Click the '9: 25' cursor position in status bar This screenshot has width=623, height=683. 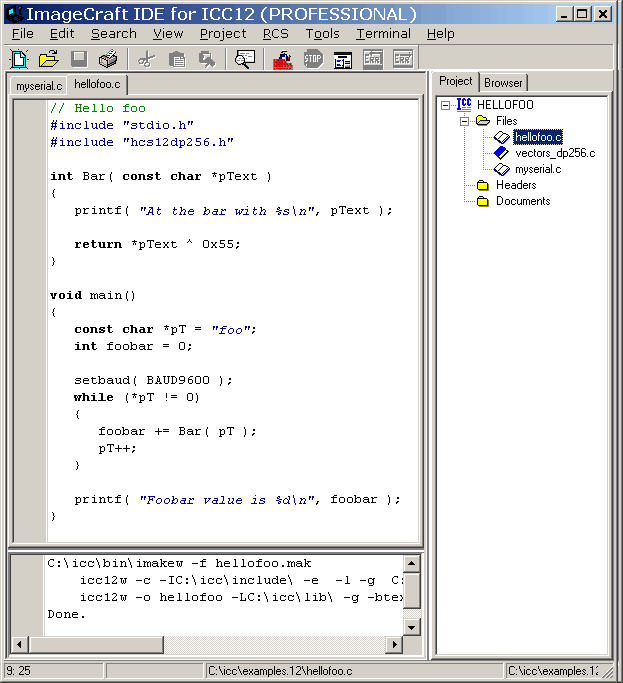pos(18,671)
